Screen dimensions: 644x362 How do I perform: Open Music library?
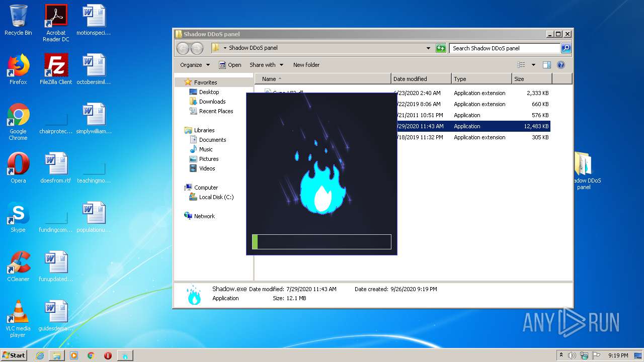[206, 149]
